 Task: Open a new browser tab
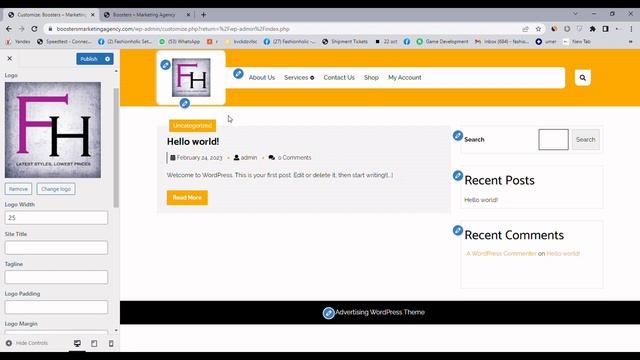[203, 15]
